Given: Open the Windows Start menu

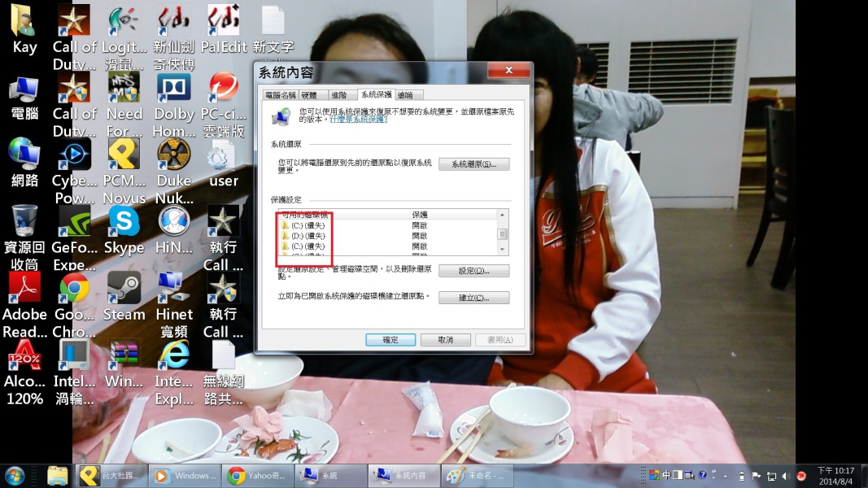Looking at the screenshot, I should pyautogui.click(x=15, y=476).
